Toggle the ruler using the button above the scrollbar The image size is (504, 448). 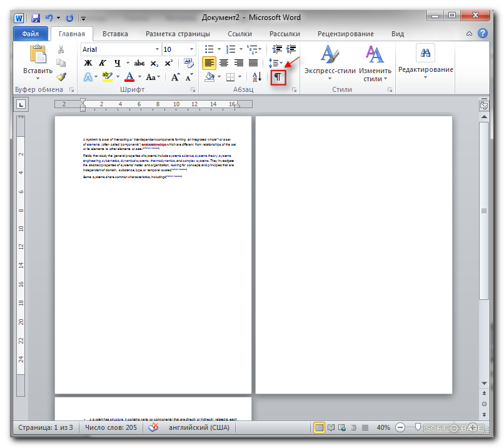point(484,106)
